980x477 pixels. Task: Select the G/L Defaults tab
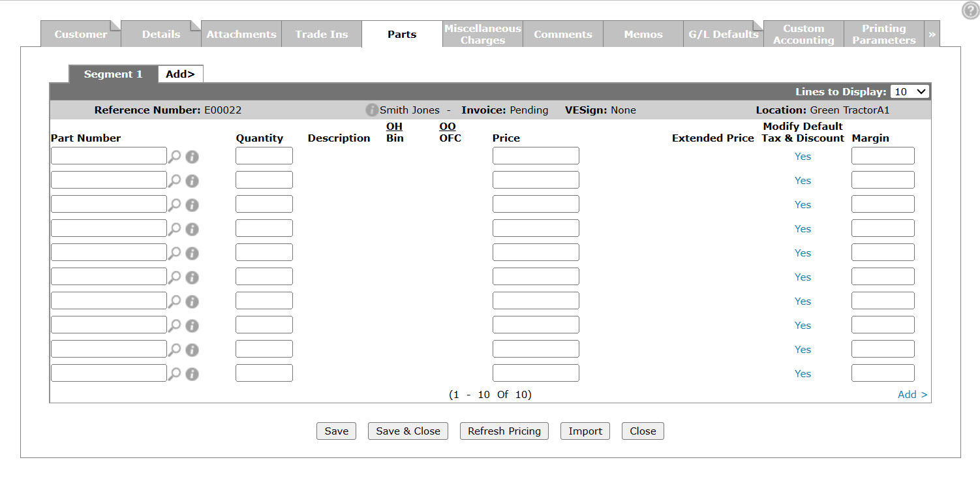[x=724, y=34]
